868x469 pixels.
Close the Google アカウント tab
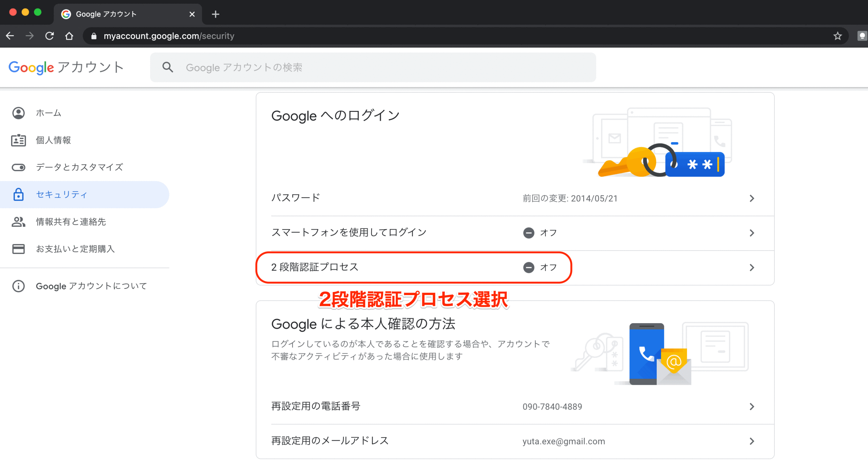192,14
